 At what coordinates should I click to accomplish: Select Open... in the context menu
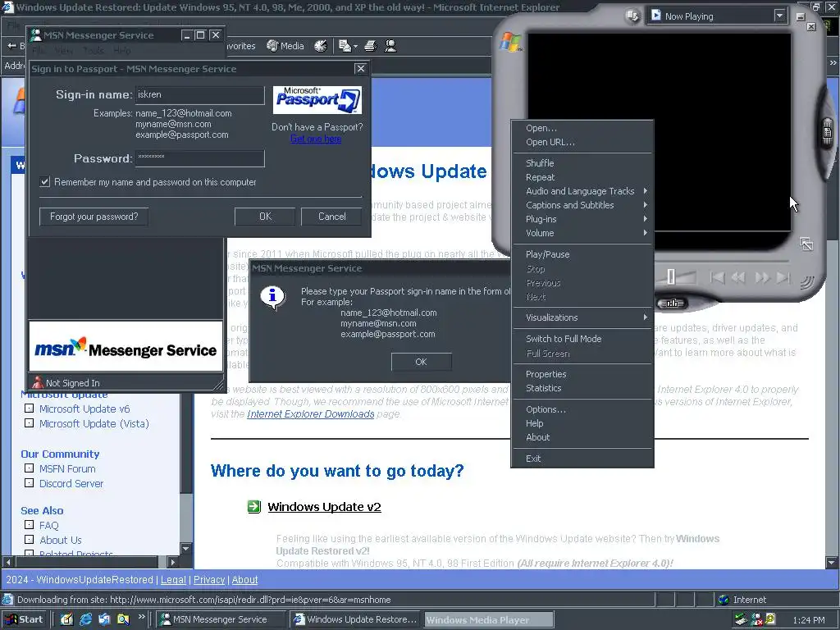(x=582, y=128)
